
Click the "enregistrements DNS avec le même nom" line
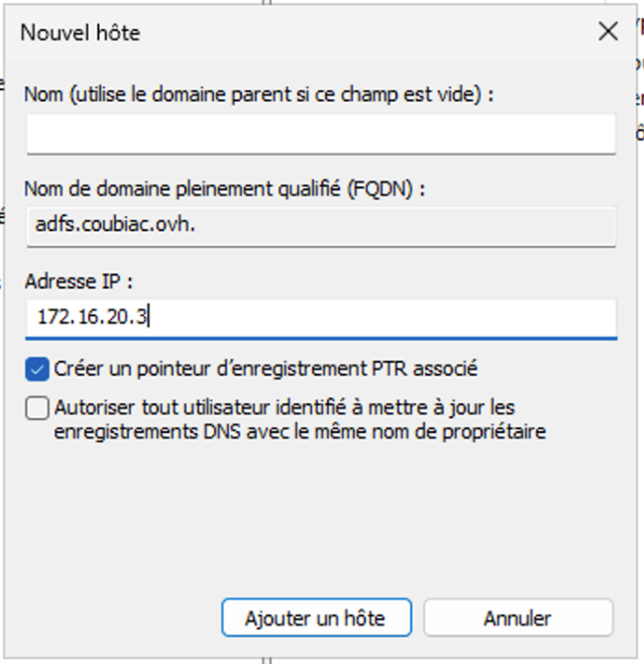point(301,431)
